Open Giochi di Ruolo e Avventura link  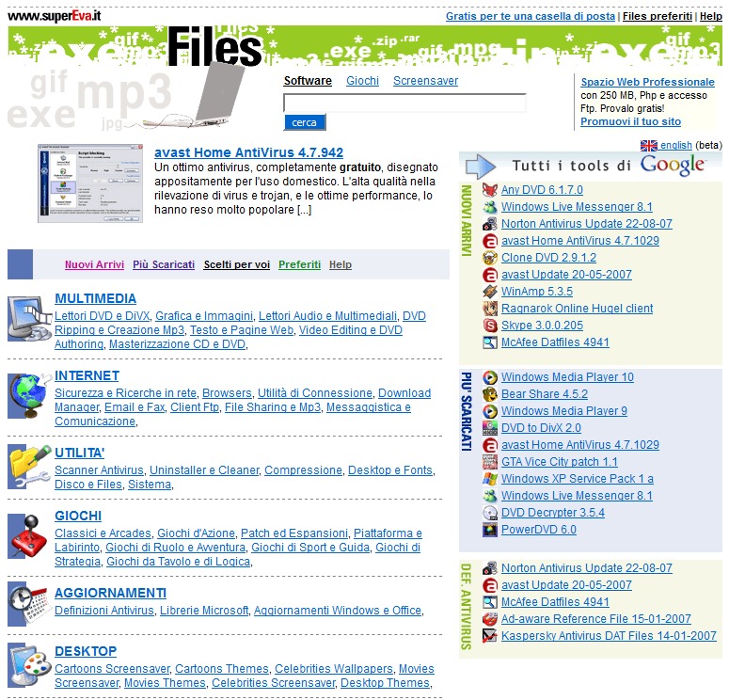coord(175,548)
